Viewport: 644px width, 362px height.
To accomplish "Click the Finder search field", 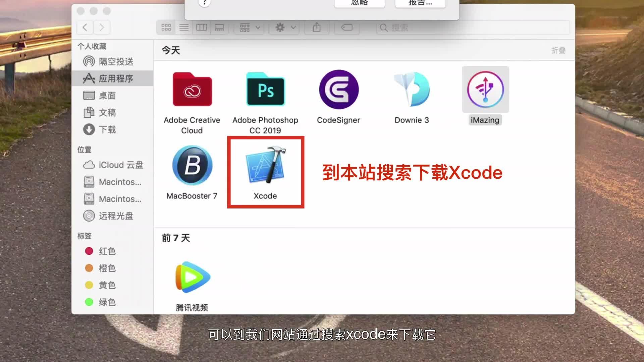I will tap(473, 27).
